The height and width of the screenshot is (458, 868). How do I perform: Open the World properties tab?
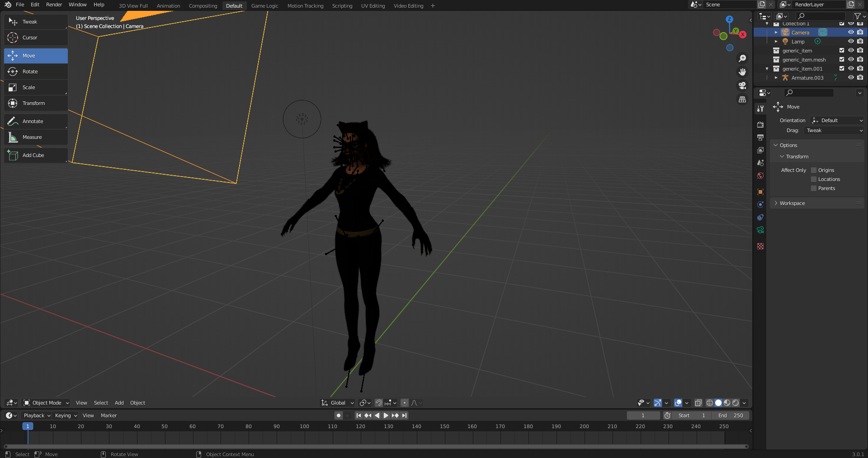pyautogui.click(x=760, y=176)
